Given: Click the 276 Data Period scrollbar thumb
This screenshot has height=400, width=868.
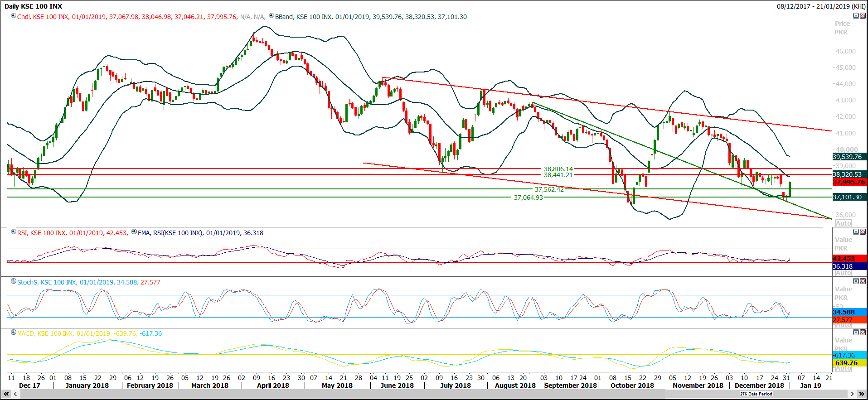Looking at the screenshot, I should click(756, 394).
